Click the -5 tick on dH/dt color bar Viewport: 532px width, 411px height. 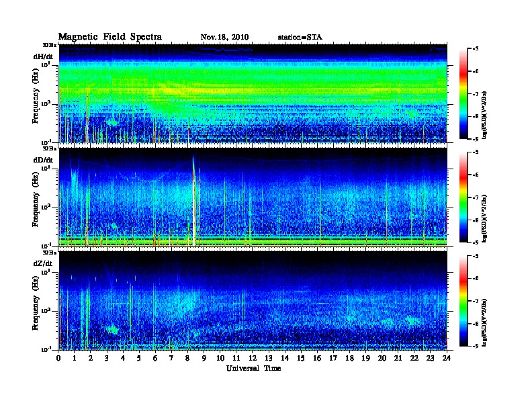(x=476, y=49)
